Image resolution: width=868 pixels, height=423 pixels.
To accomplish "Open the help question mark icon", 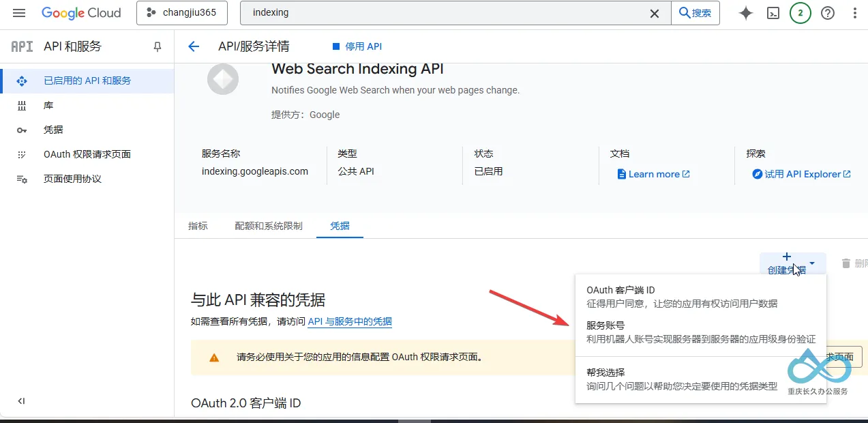I will pos(828,13).
